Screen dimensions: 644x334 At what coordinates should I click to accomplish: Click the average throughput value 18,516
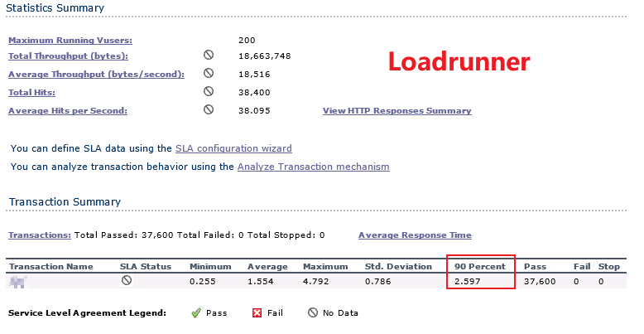click(x=254, y=75)
